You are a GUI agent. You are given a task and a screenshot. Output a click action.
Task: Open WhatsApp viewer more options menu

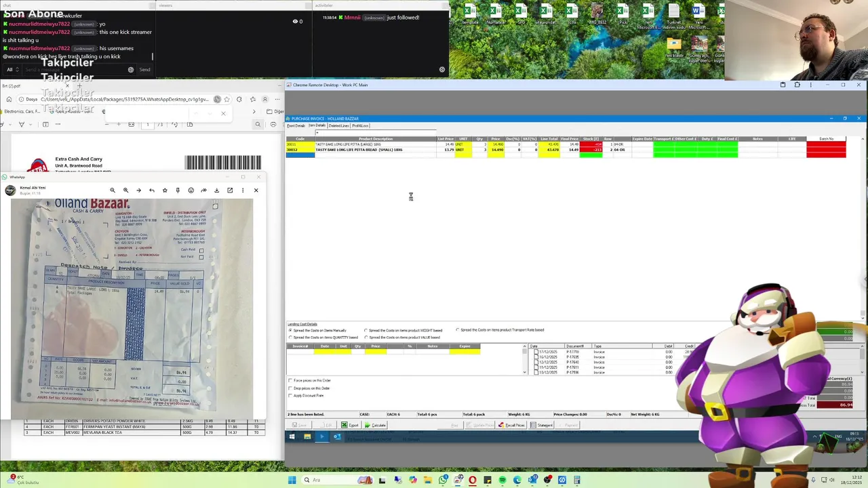click(x=243, y=190)
